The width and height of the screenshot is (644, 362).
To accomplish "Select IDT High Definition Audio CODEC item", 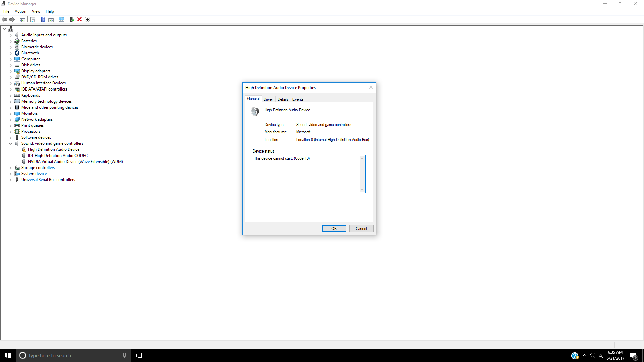I will (57, 155).
